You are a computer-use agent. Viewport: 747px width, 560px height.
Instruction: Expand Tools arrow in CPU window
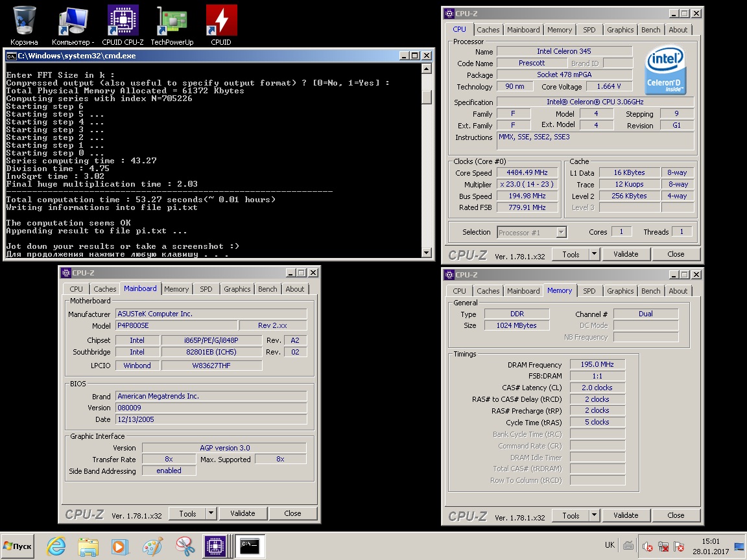click(594, 254)
